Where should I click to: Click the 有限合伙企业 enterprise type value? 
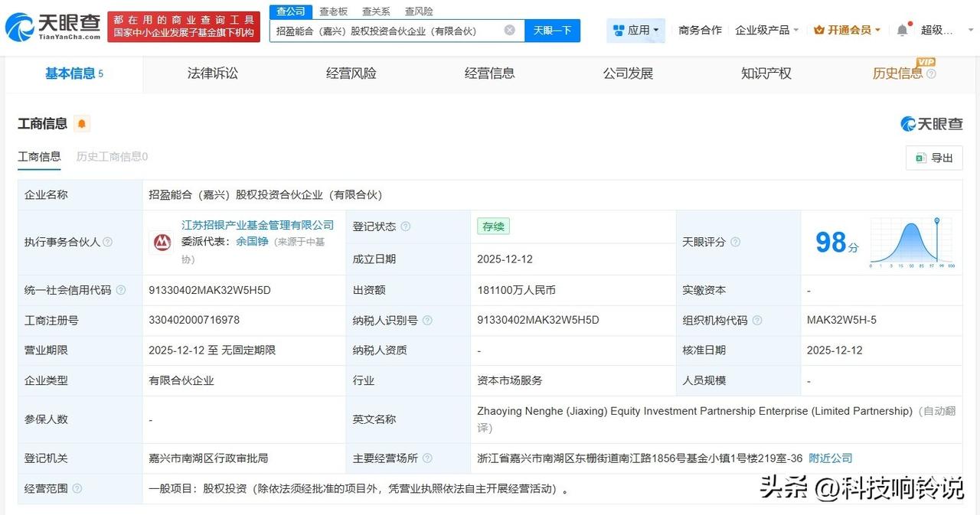click(x=181, y=380)
